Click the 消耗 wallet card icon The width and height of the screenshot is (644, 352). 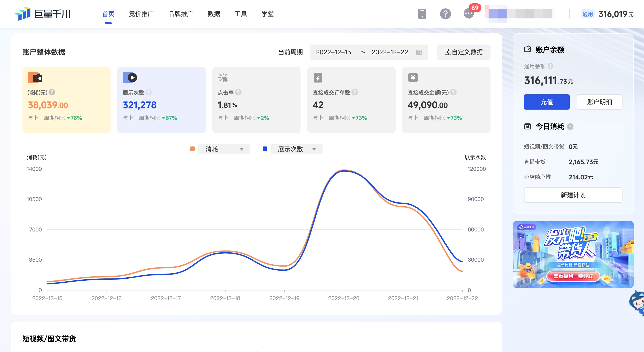[x=35, y=78]
